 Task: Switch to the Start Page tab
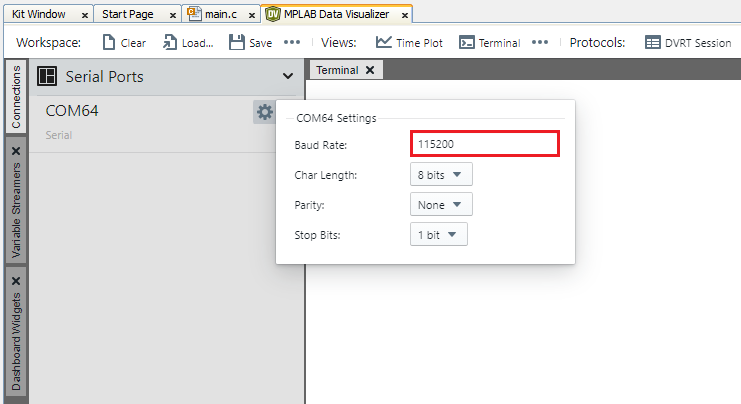127,15
